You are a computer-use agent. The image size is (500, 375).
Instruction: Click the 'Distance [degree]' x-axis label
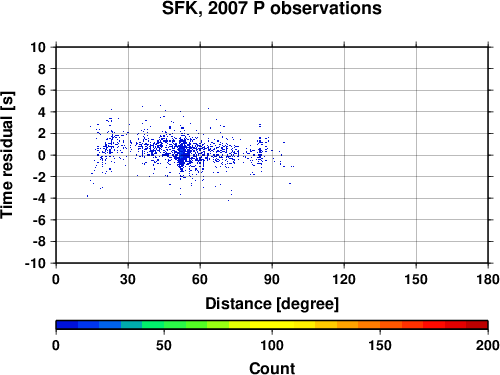point(272,304)
